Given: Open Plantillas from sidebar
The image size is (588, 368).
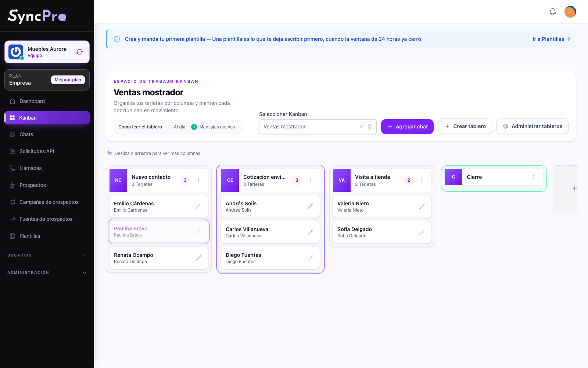Looking at the screenshot, I should point(47,236).
